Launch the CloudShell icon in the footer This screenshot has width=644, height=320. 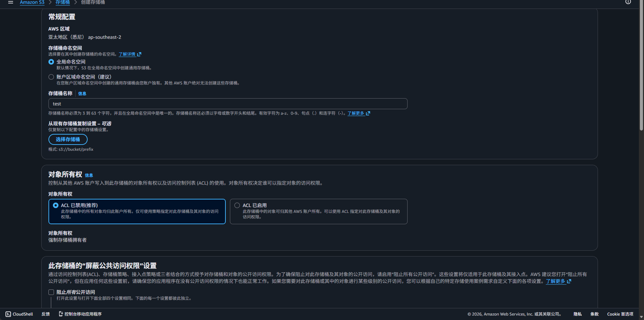(8, 314)
